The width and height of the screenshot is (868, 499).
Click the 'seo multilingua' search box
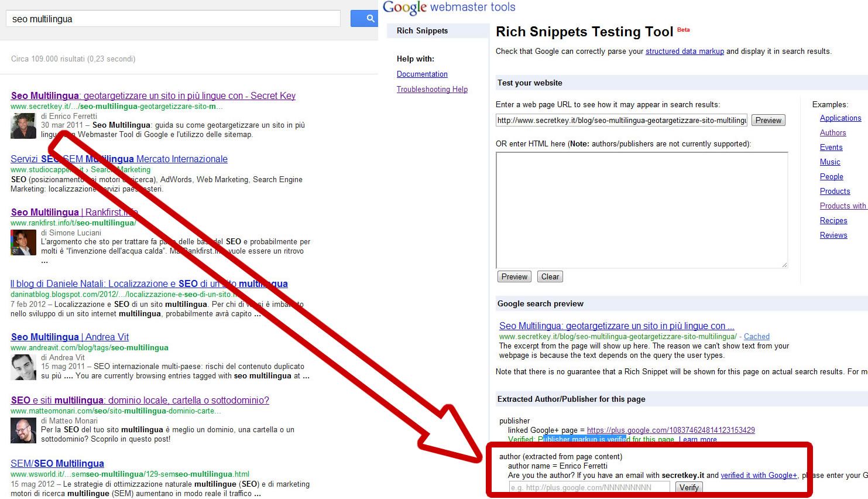(x=173, y=19)
